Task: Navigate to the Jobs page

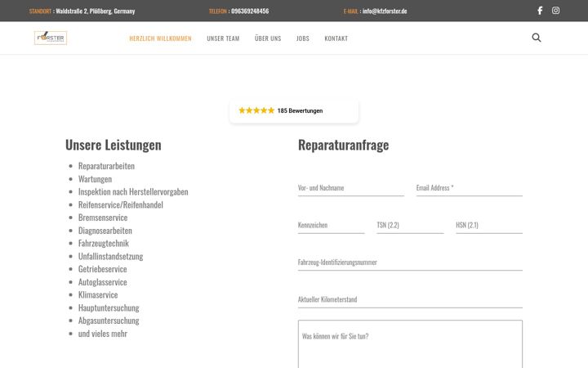Action: pos(303,38)
